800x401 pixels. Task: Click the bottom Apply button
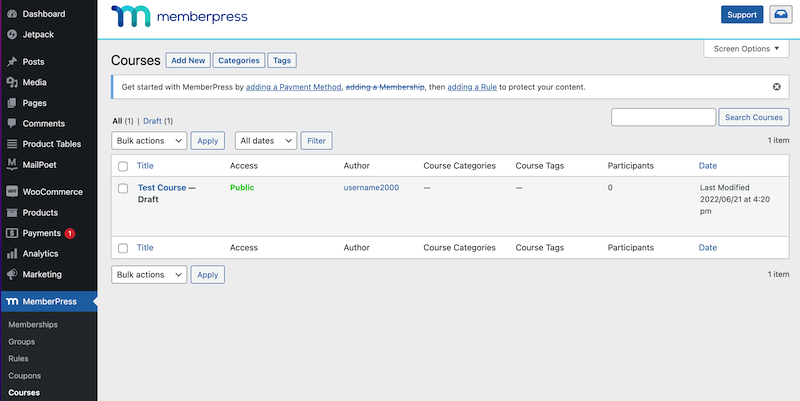[x=208, y=274]
